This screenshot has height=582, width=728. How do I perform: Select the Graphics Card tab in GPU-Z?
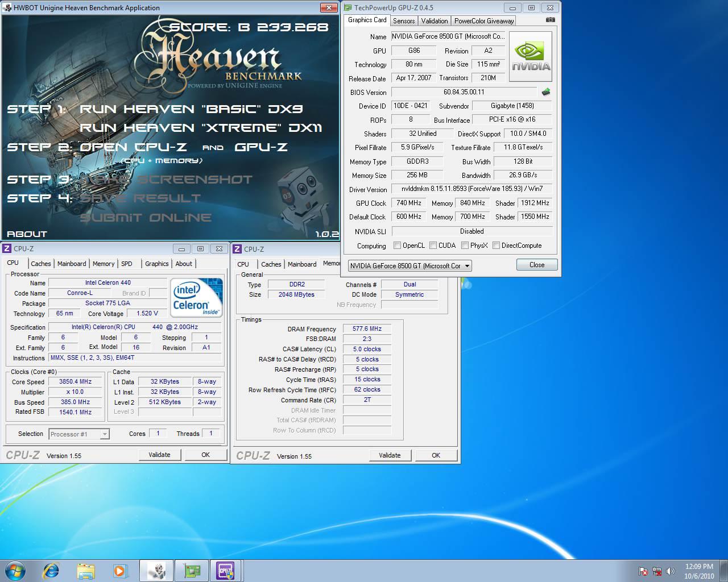pos(367,20)
